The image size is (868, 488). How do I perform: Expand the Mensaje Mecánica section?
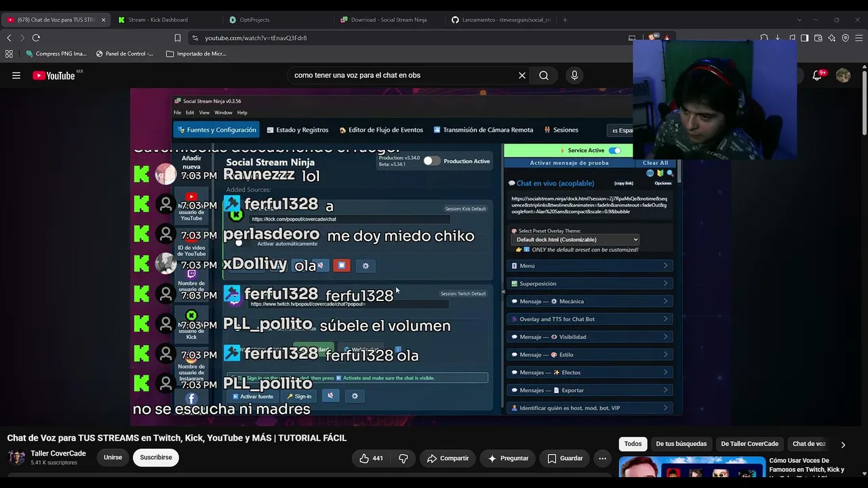tap(590, 301)
